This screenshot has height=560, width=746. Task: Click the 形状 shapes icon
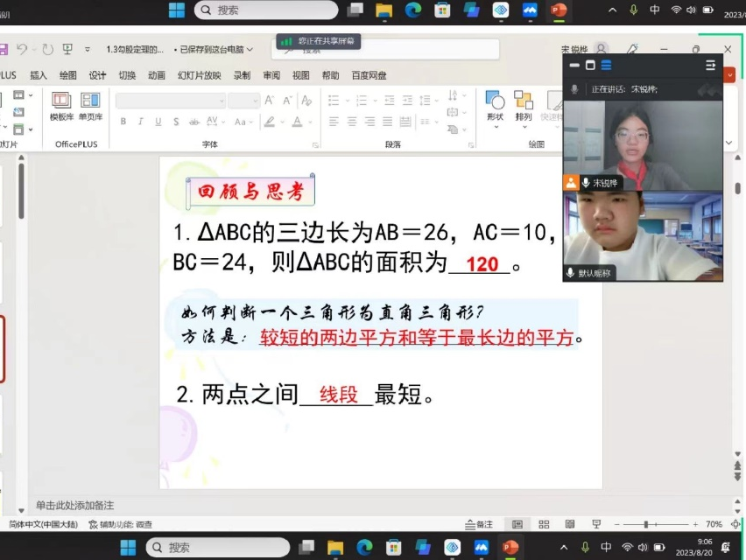pyautogui.click(x=495, y=106)
